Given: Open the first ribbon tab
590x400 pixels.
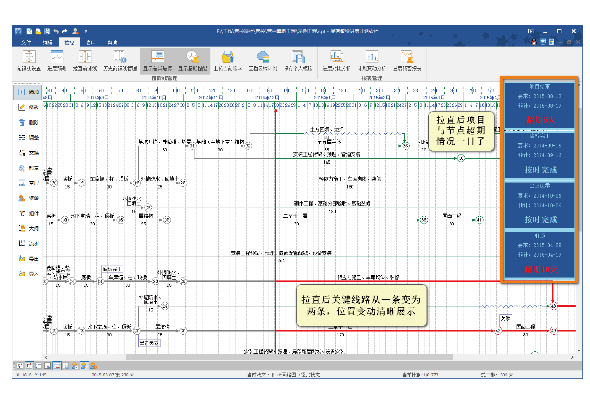Looking at the screenshot, I should [26, 42].
